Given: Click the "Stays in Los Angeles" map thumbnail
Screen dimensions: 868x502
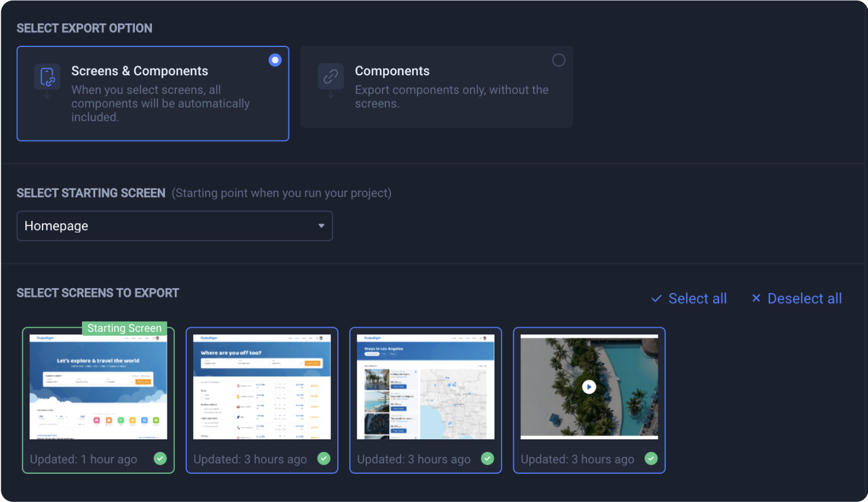Looking at the screenshot, I should point(425,387).
